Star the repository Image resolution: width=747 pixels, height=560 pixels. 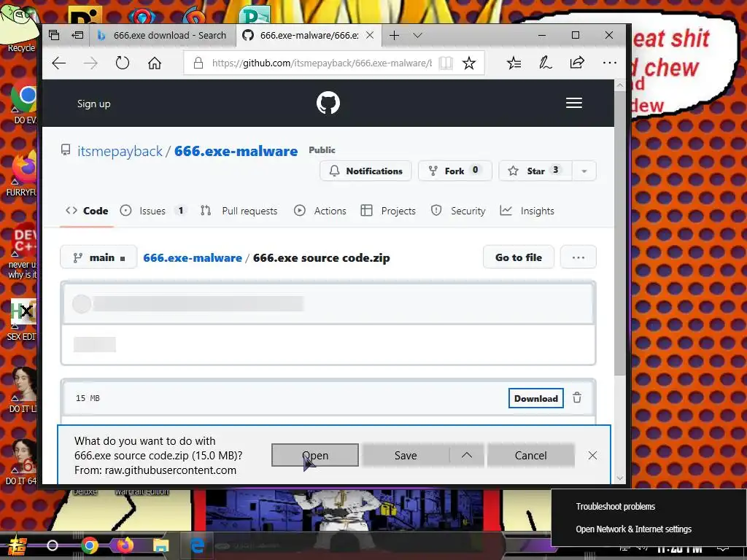[x=535, y=171]
